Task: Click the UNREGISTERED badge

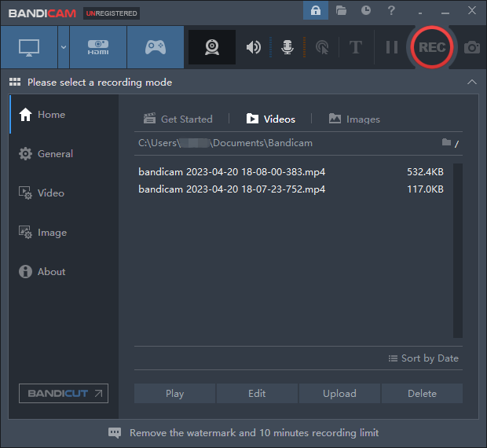Action: click(x=112, y=13)
